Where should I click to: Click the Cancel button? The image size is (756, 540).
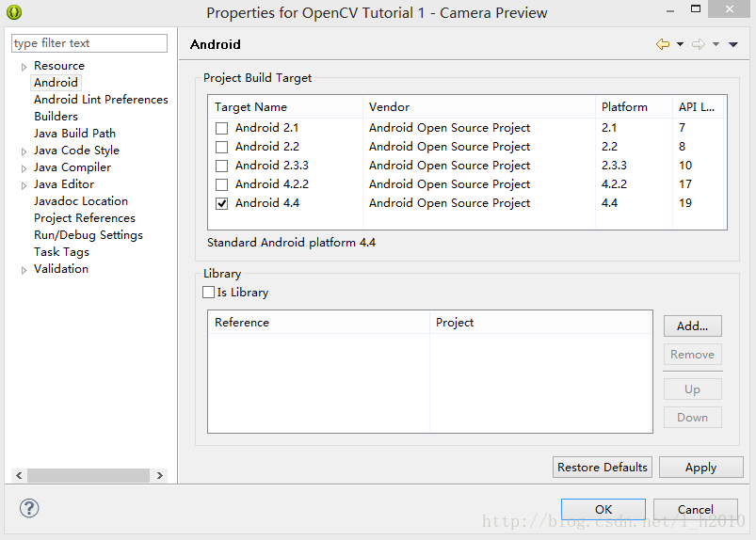(x=695, y=509)
